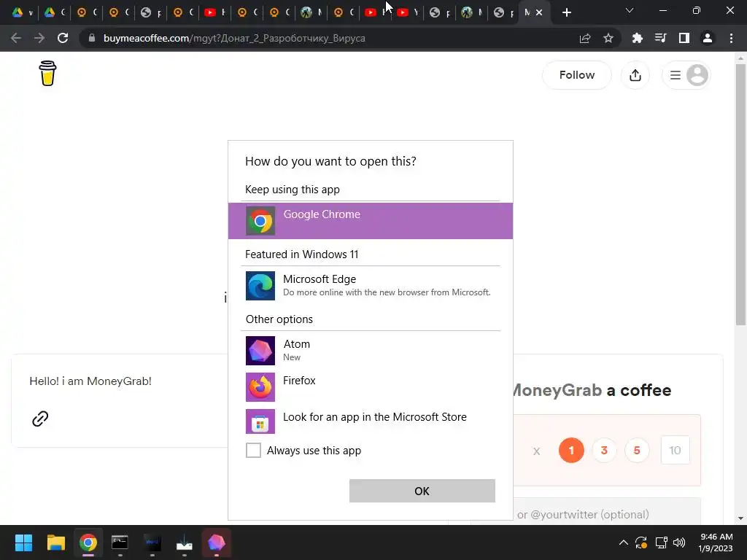Open the hamburger account menu
747x560 pixels.
(686, 75)
